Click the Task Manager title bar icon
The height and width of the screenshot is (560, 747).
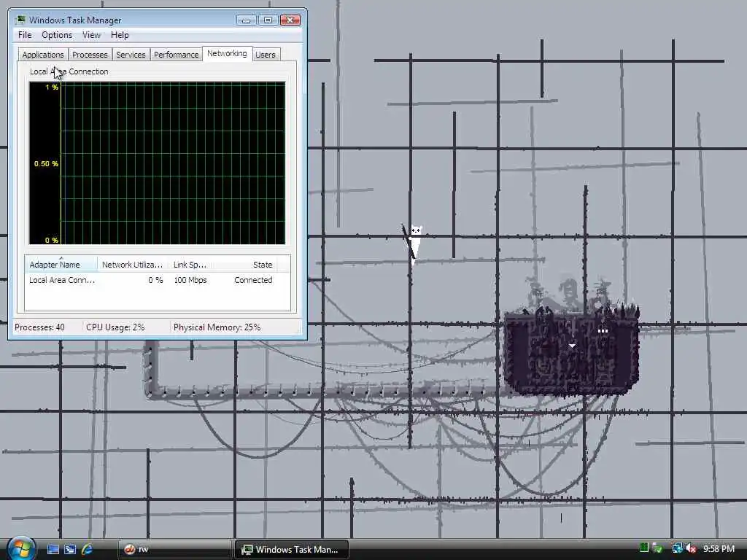pyautogui.click(x=20, y=20)
